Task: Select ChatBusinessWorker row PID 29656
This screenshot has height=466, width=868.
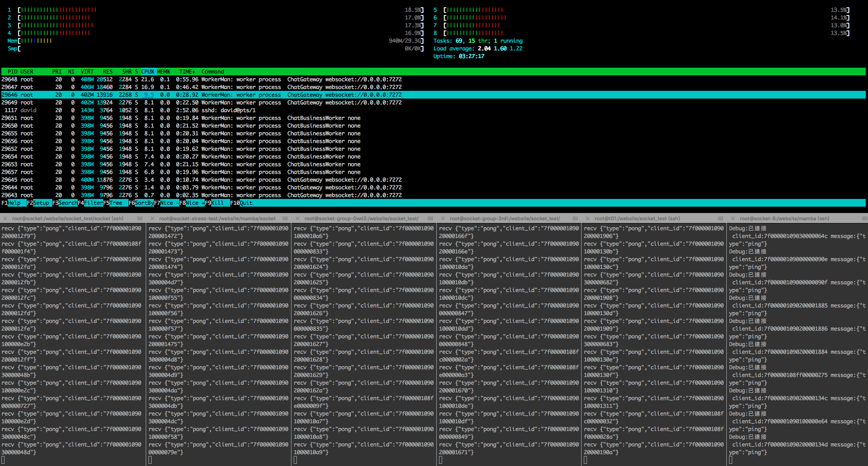Action: 434,141
